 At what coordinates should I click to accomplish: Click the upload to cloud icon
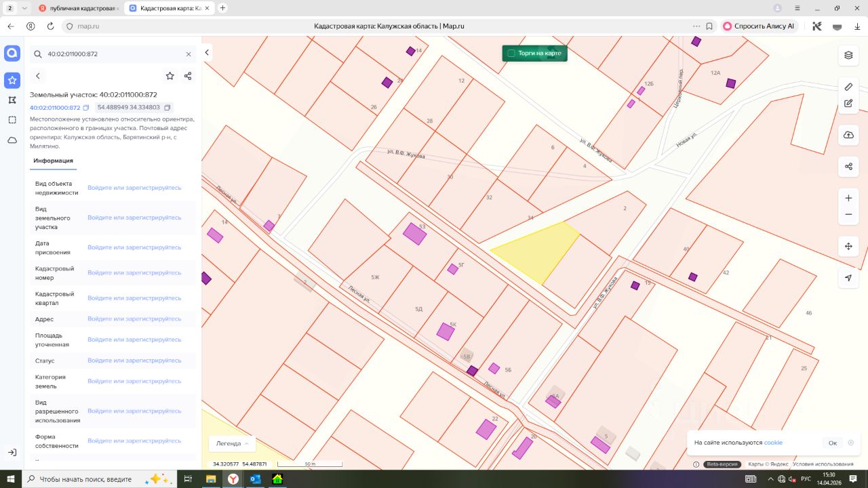click(x=848, y=135)
